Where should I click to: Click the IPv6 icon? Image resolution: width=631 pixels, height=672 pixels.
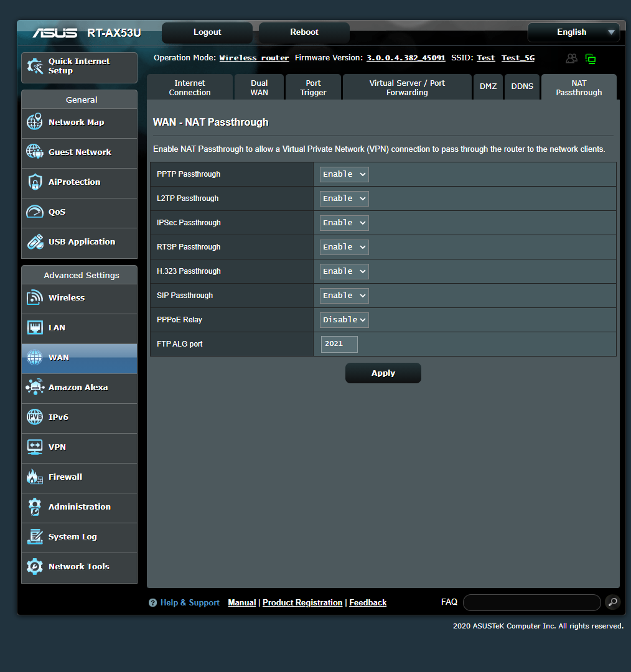coord(35,417)
